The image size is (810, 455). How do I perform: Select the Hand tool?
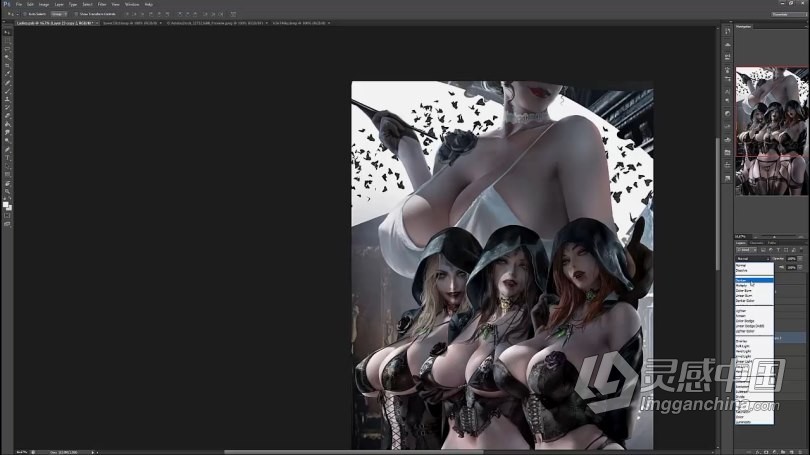click(x=7, y=183)
